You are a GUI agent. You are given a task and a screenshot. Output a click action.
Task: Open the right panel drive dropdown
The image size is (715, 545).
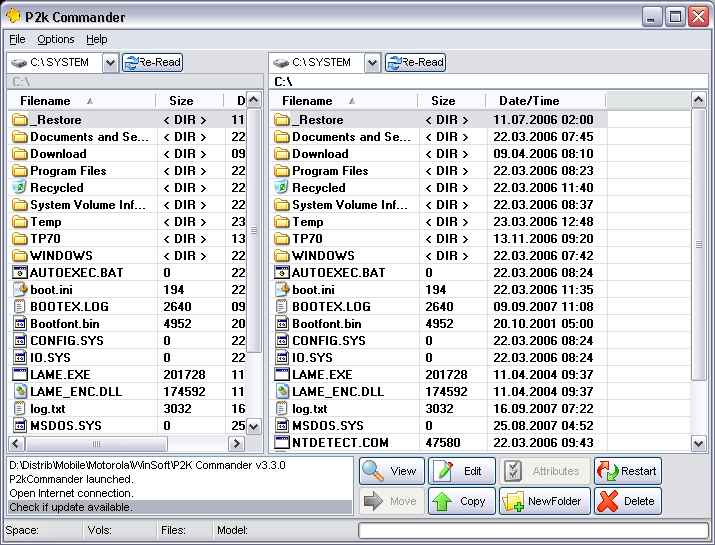point(372,63)
